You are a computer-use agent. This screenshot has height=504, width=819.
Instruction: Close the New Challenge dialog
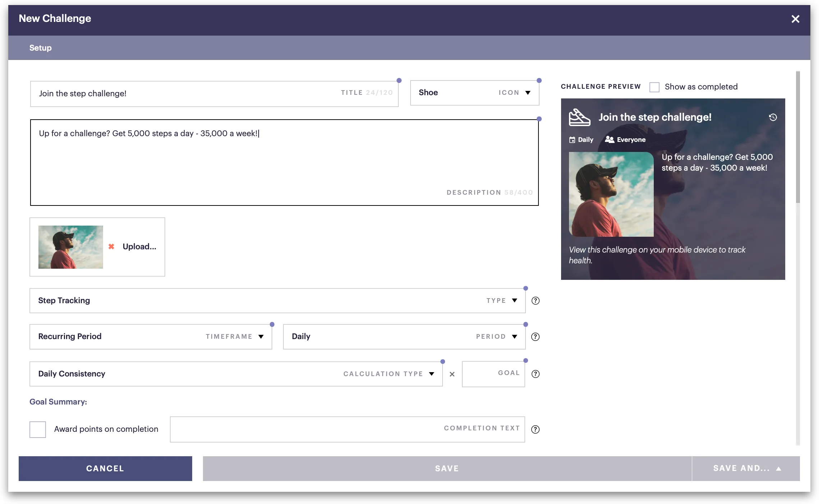795,19
